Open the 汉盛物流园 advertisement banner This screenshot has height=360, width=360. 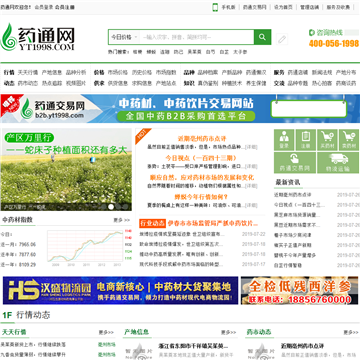(121, 290)
